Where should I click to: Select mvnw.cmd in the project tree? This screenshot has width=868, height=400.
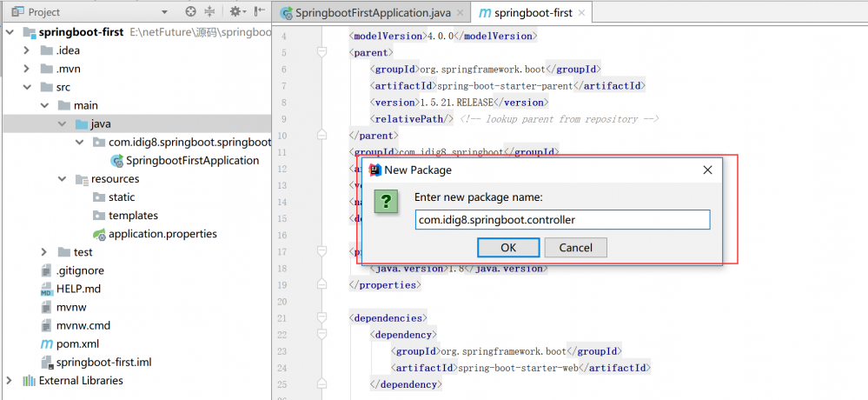pos(83,325)
